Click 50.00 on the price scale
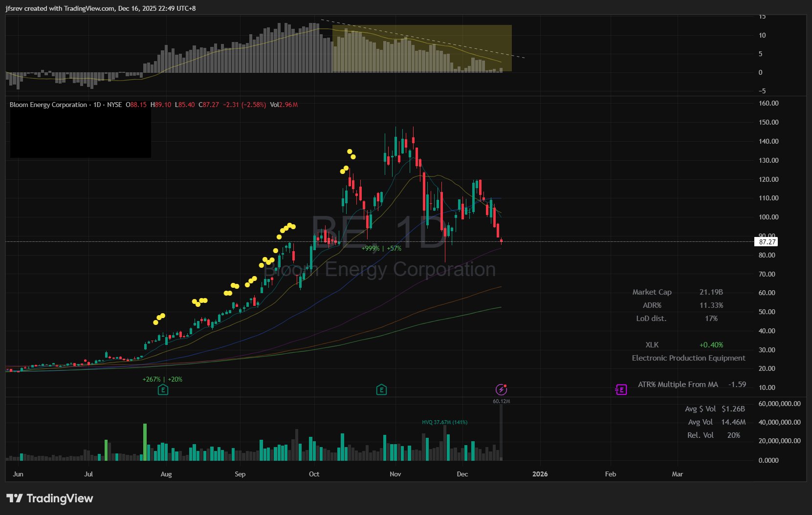Screen dimensions: 812x515 767,312
